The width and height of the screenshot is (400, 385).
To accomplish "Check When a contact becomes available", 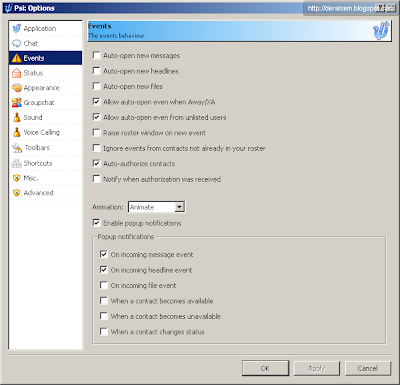I will click(x=104, y=301).
